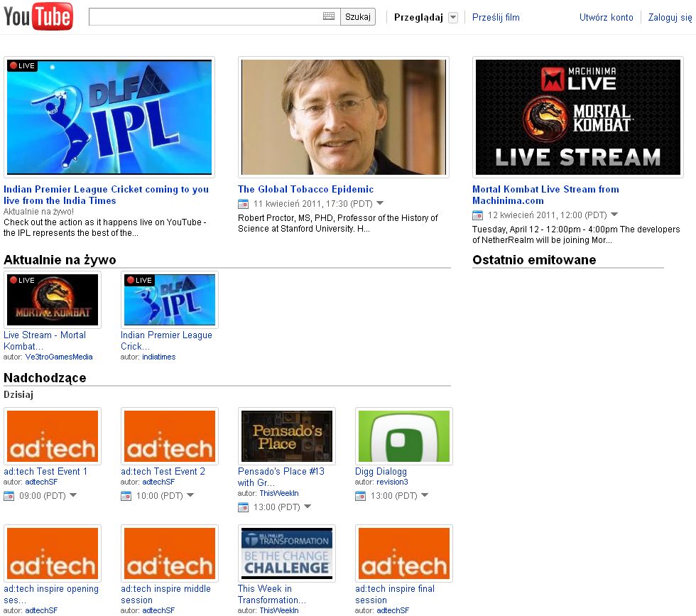The width and height of the screenshot is (696, 616).
Task: Open the on-screen keyboard icon in search box
Action: point(329,16)
